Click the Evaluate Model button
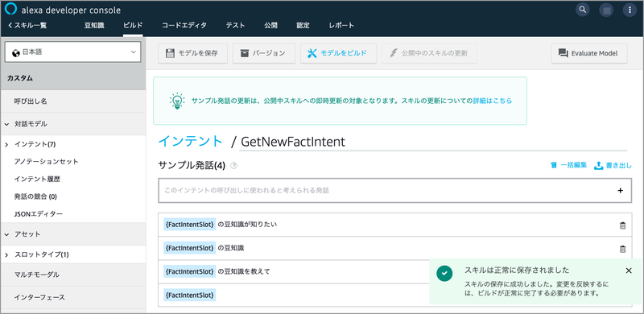Viewport: 644px width, 314px height. 589,53
